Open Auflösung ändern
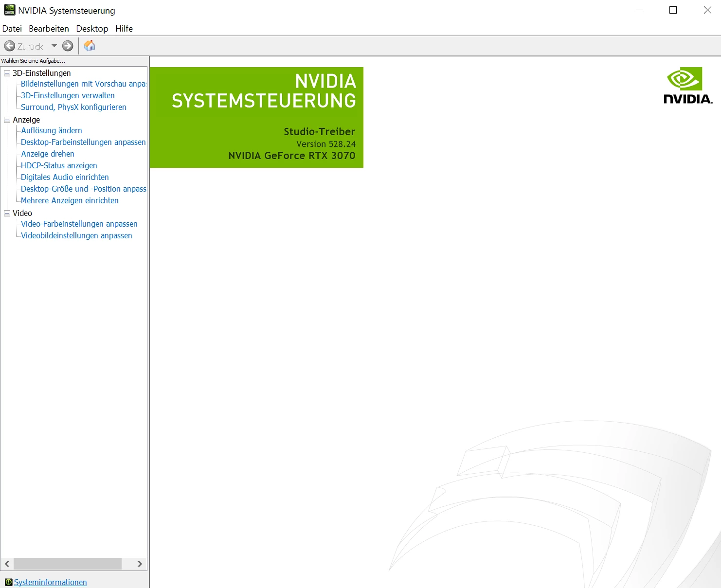Viewport: 721px width, 588px height. [52, 130]
